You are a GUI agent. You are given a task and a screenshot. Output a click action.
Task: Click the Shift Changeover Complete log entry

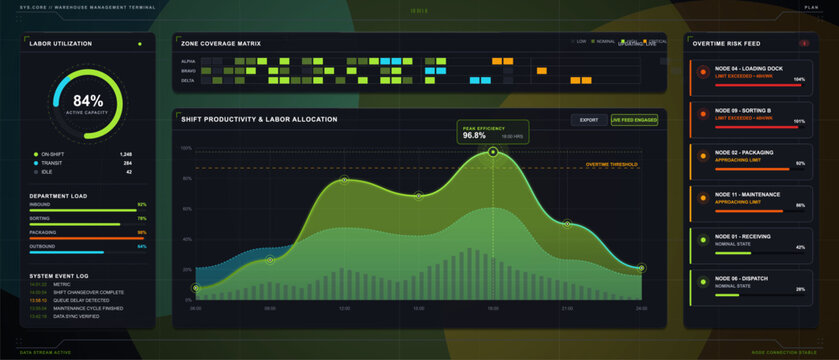coord(77,293)
